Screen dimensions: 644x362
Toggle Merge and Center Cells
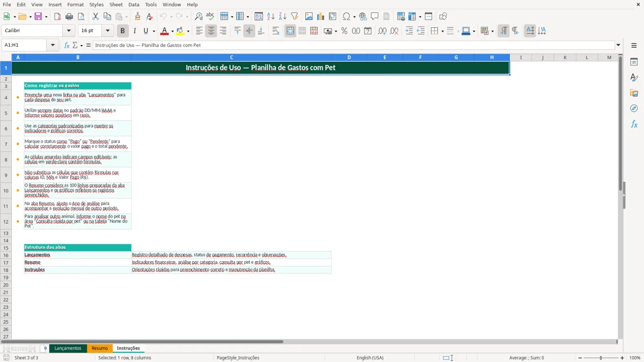click(290, 31)
